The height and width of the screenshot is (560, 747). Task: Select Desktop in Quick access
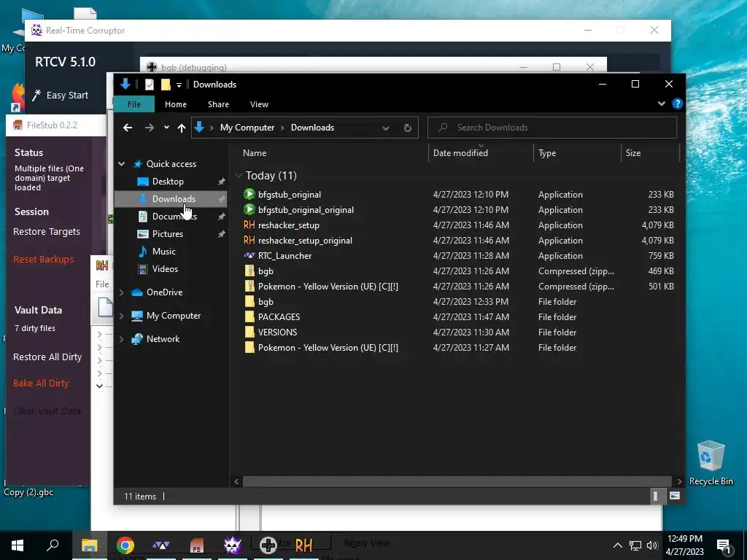[168, 182]
